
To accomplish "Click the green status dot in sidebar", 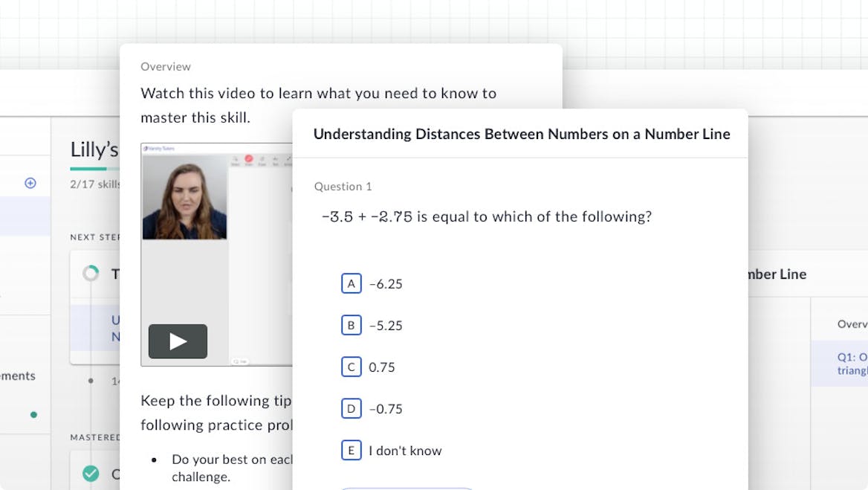I will [33, 415].
